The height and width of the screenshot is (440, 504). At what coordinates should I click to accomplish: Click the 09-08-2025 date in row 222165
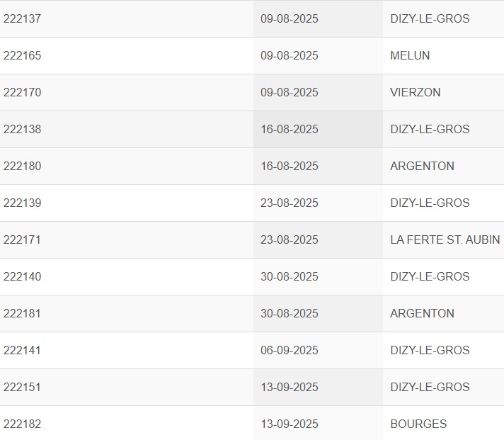tap(290, 56)
